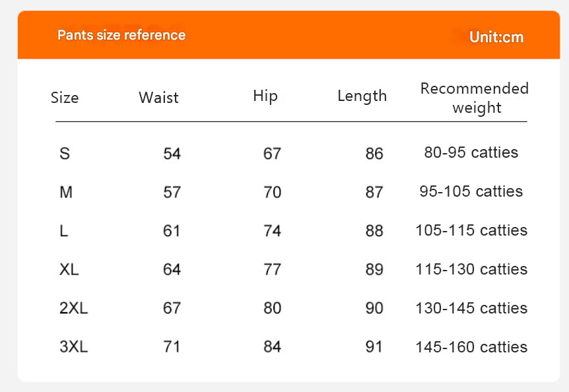
Task: Click the M size row label
Action: [66, 192]
